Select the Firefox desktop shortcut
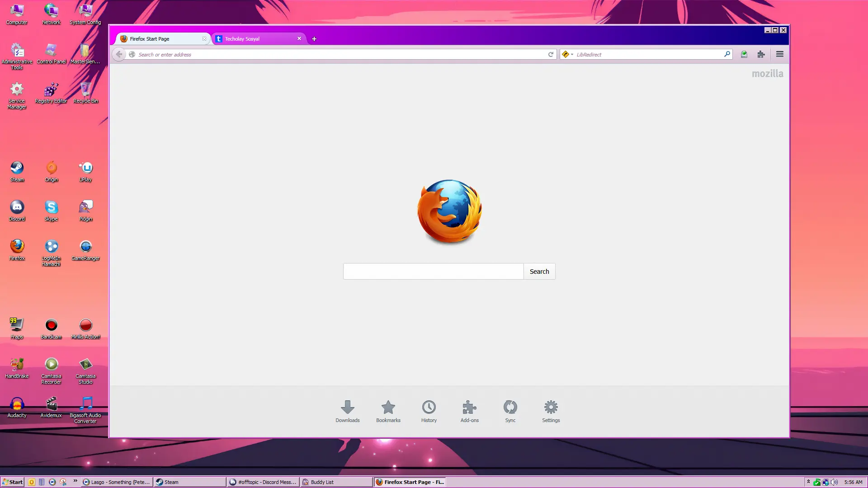868x488 pixels. click(17, 250)
